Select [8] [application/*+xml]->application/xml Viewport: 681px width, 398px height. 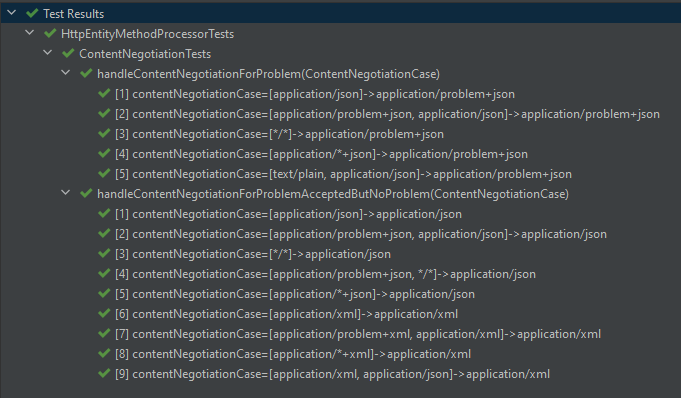point(293,354)
